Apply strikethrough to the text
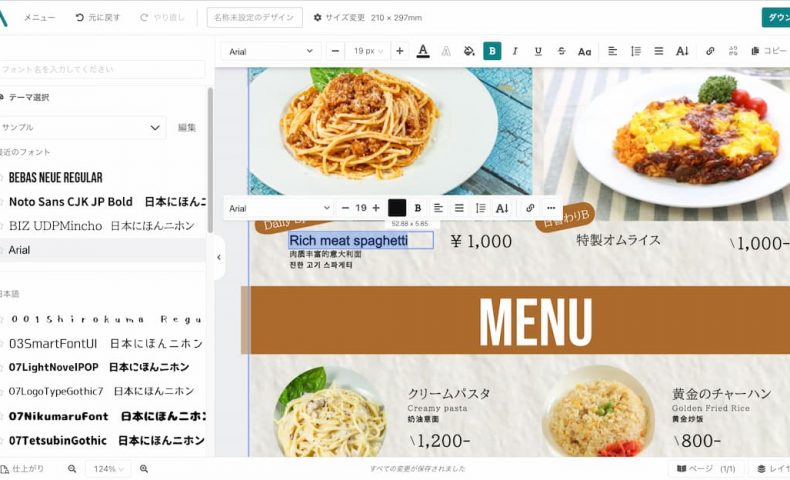This screenshot has width=790, height=480. (x=561, y=51)
